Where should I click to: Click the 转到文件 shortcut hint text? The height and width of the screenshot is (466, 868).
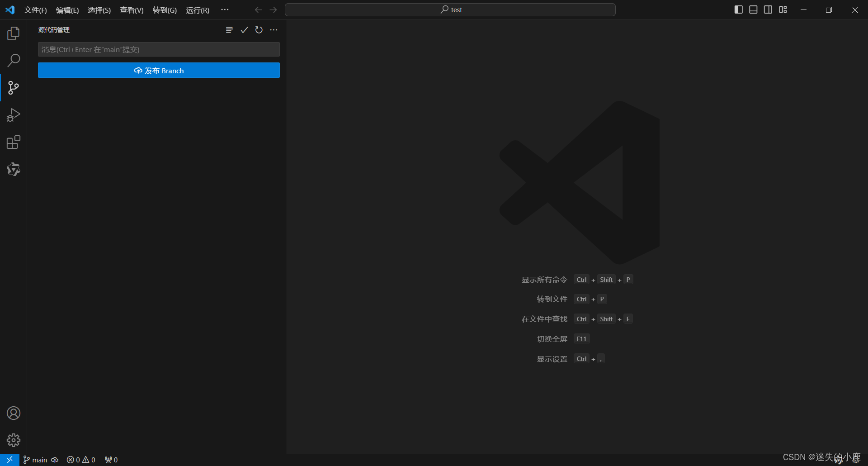(552, 299)
